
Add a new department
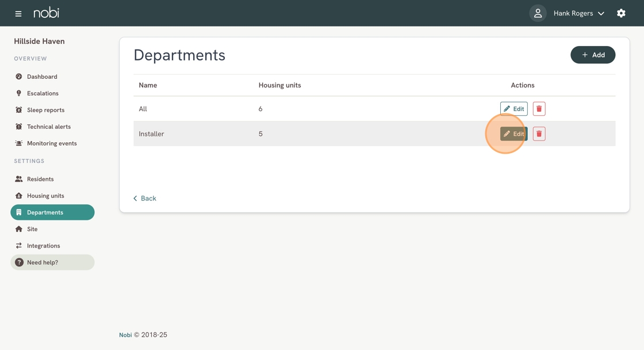592,55
